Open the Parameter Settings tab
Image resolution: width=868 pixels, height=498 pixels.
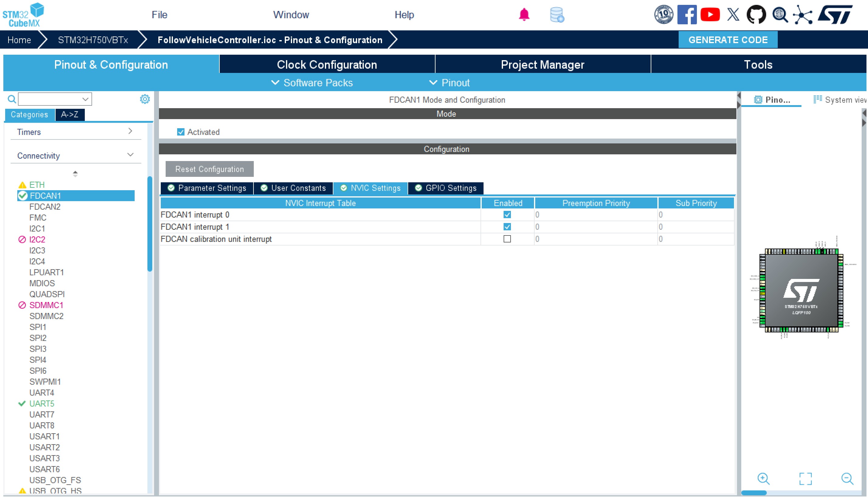coord(207,188)
